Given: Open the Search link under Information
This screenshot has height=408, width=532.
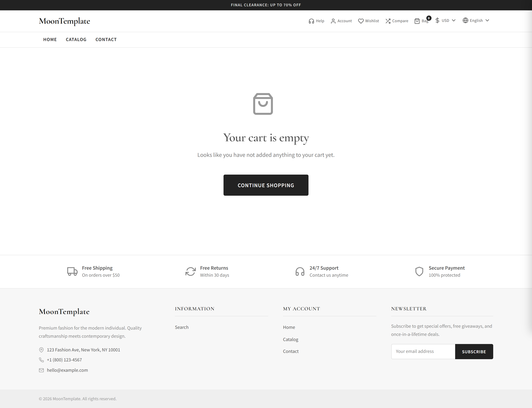Looking at the screenshot, I should point(181,327).
